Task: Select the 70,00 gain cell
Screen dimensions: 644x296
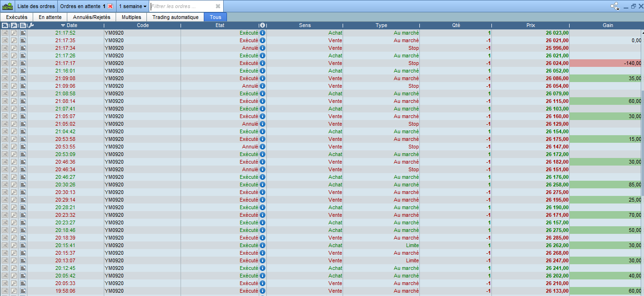Action: [x=605, y=215]
